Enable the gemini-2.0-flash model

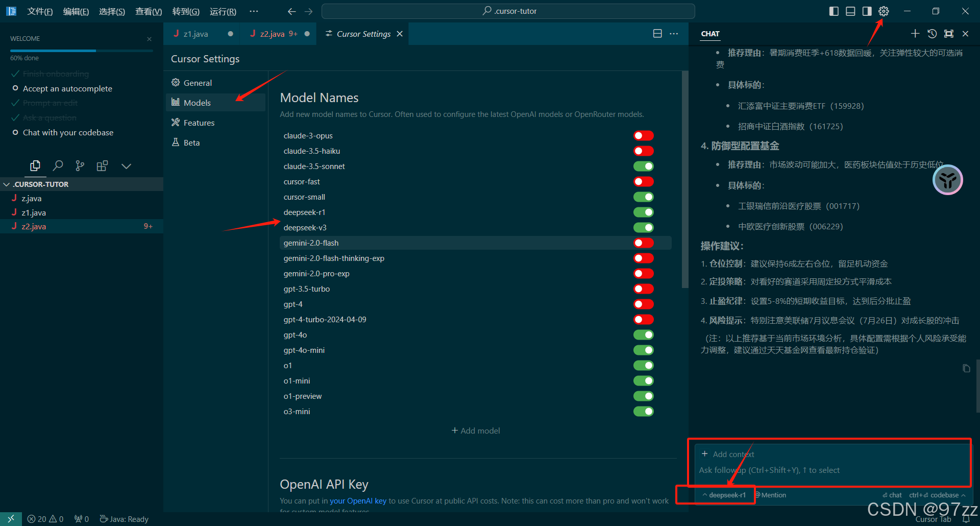coord(644,243)
